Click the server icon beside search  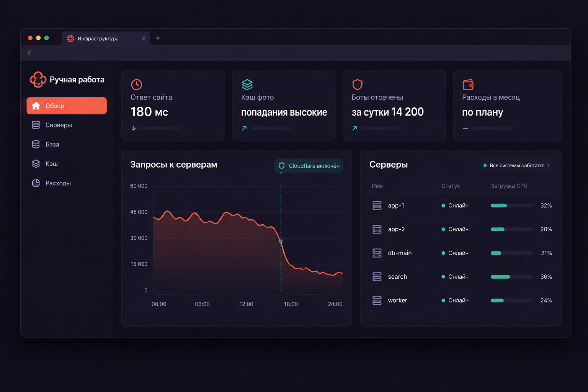point(377,277)
